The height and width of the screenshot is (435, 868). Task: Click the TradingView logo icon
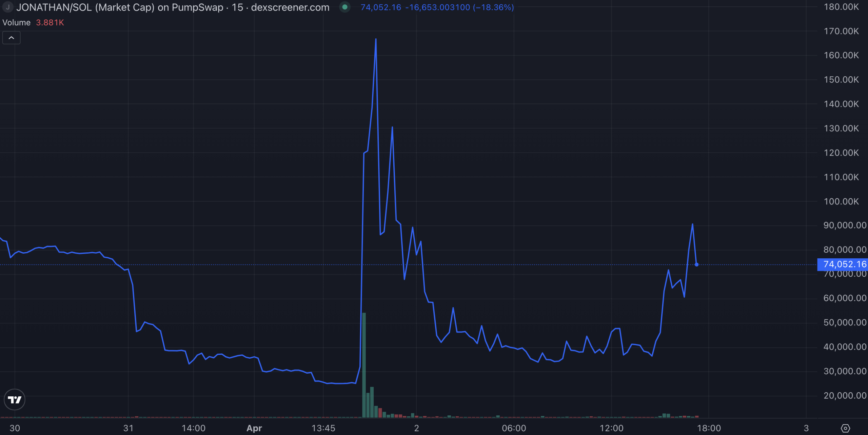coord(15,399)
